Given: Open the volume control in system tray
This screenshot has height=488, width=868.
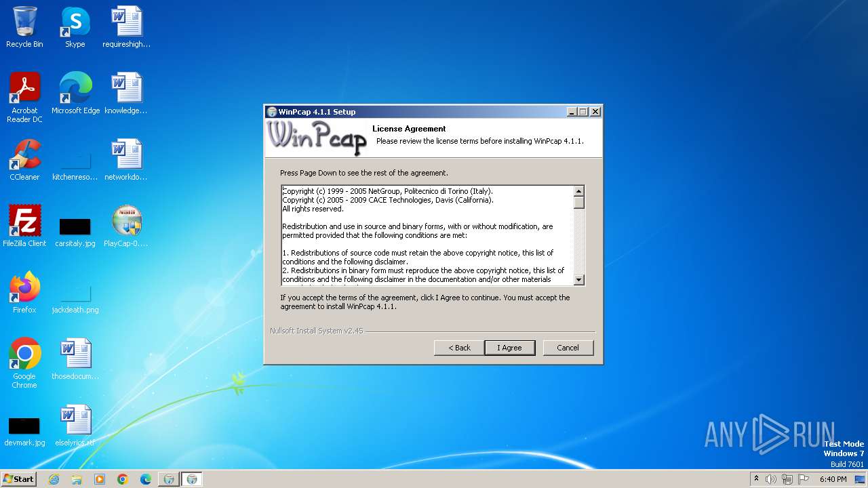Looking at the screenshot, I should pos(771,479).
